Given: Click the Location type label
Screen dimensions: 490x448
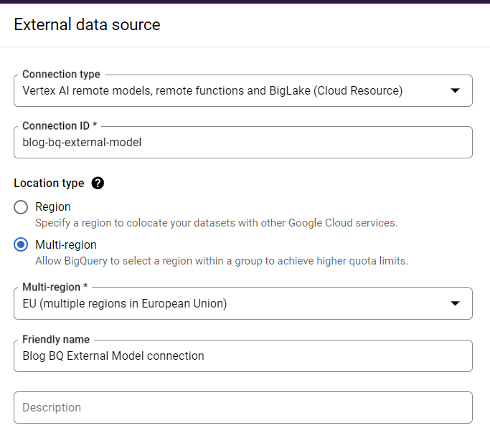Looking at the screenshot, I should pos(49,184).
